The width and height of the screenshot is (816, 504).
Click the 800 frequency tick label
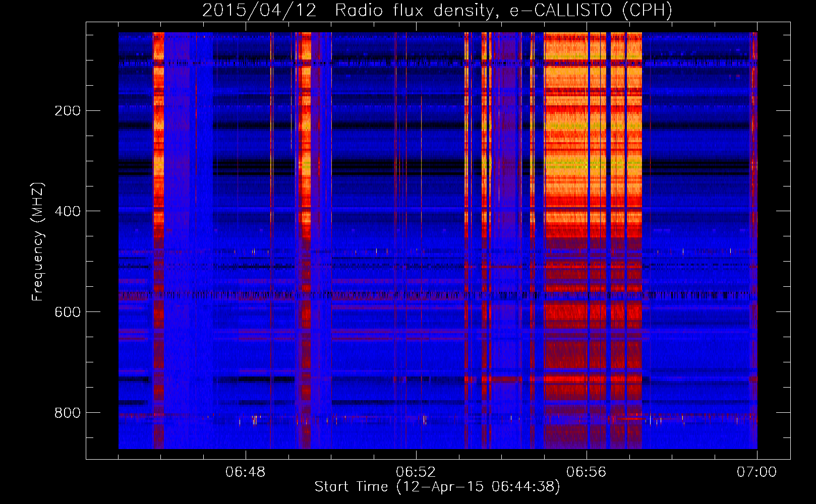tap(68, 413)
